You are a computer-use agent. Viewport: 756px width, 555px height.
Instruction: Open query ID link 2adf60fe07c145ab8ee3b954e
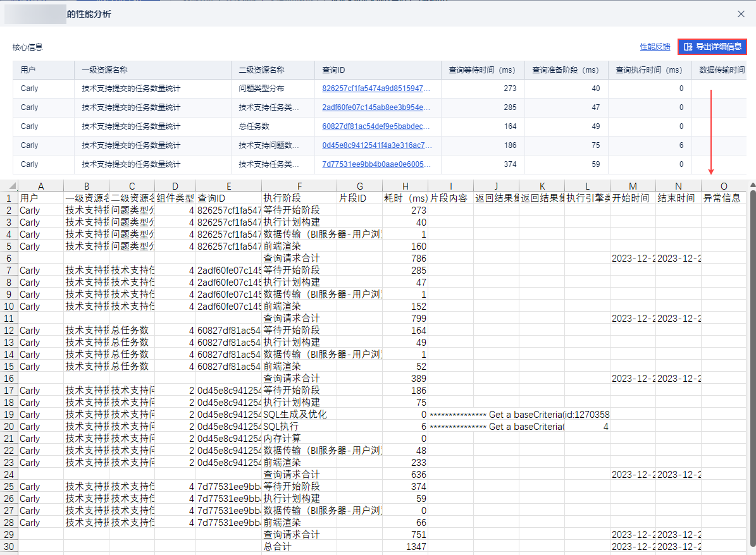click(376, 107)
